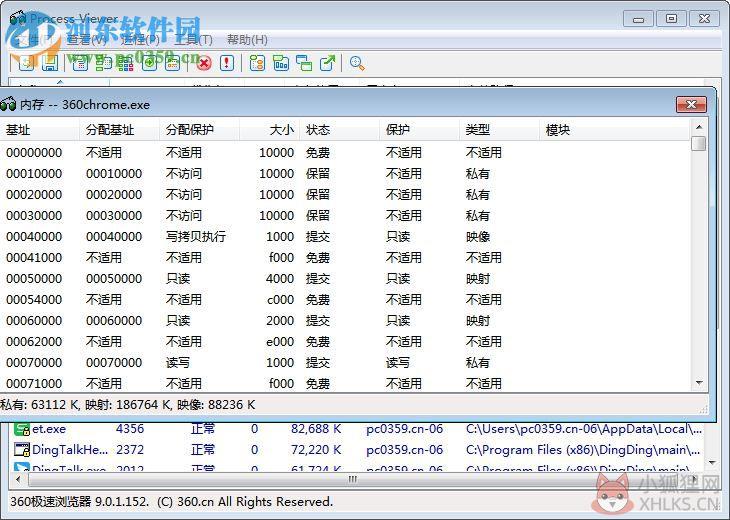The height and width of the screenshot is (520, 730).
Task: Click the binoculars icon in memory window title
Action: (8, 104)
